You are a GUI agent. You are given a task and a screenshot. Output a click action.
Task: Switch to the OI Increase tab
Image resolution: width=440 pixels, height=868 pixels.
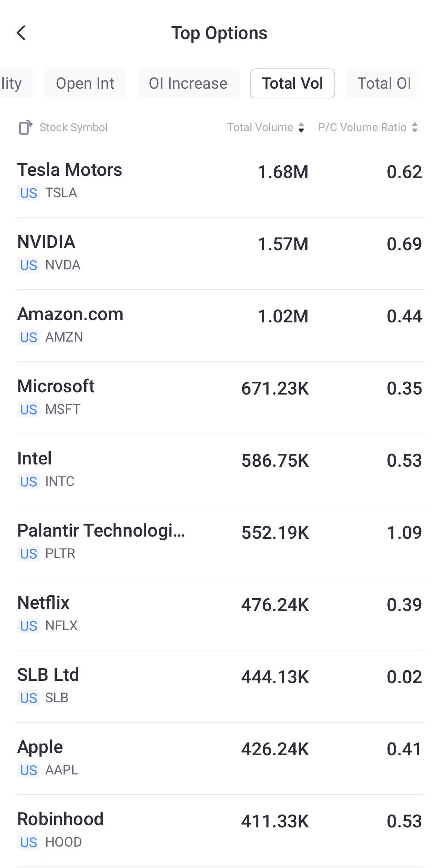point(188,83)
